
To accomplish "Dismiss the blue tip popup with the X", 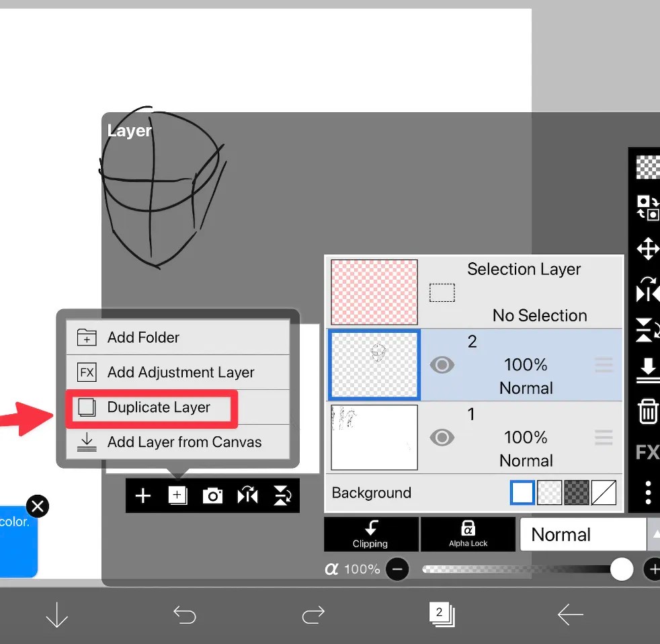I will (x=38, y=506).
